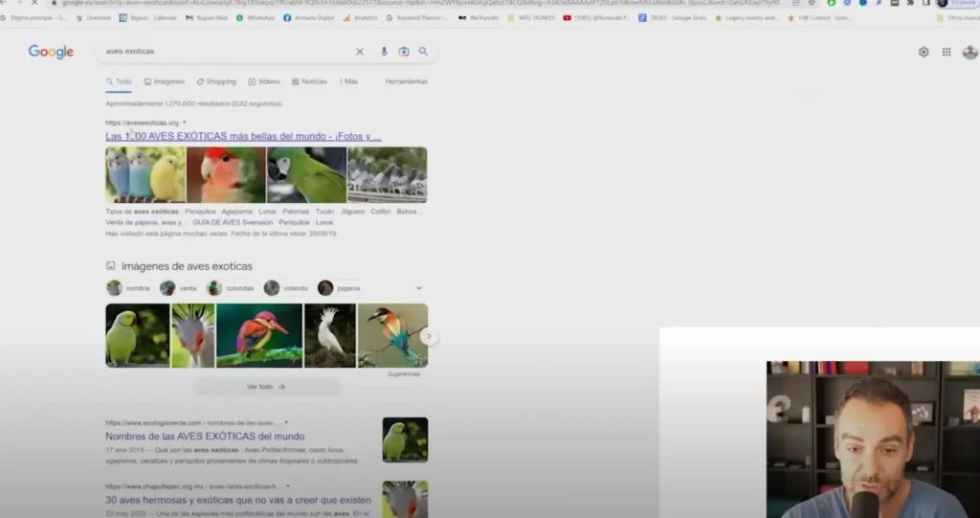980x518 pixels.
Task: Expand the image filter chips chevron
Action: point(419,288)
